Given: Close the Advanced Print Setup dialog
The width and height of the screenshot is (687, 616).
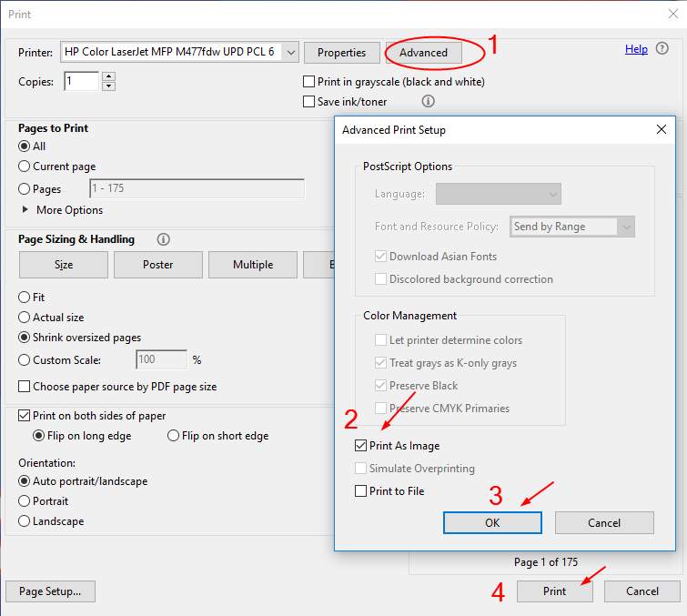Looking at the screenshot, I should [662, 130].
